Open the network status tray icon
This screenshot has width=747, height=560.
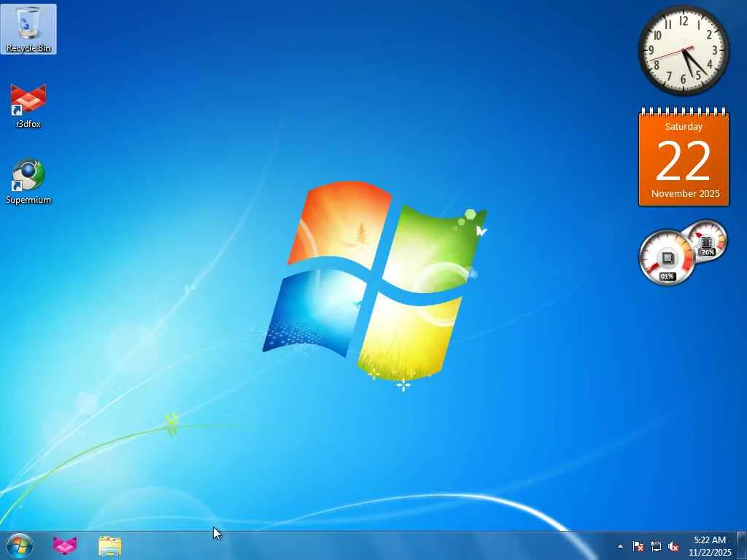(x=656, y=546)
